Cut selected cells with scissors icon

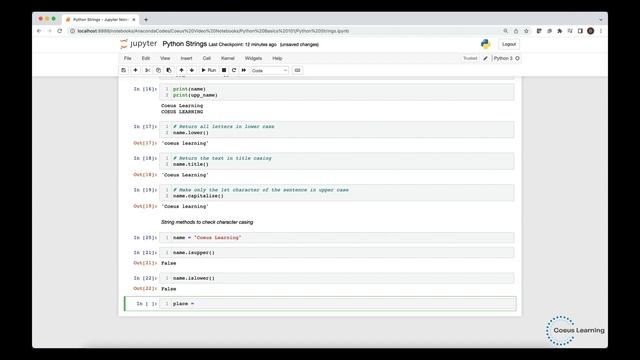coord(148,70)
